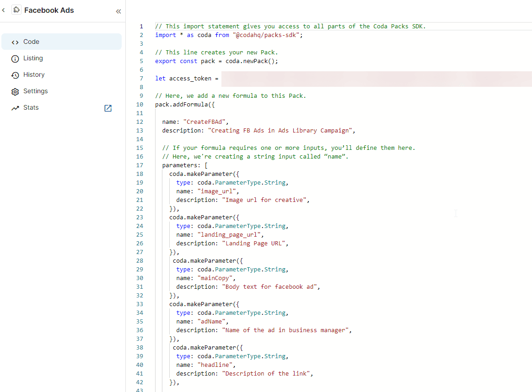Click the Listing info icon
The height and width of the screenshot is (392, 532).
pyautogui.click(x=15, y=58)
